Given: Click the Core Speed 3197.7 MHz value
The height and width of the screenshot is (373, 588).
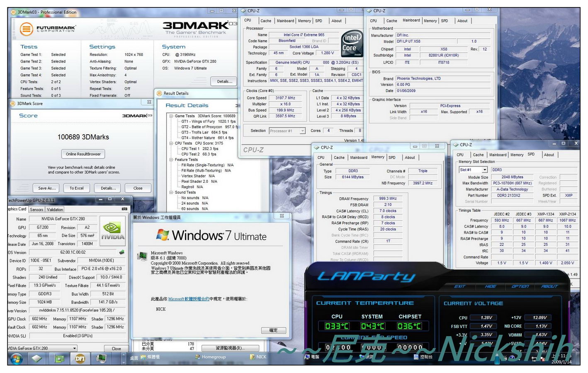Looking at the screenshot, I should pyautogui.click(x=285, y=98).
